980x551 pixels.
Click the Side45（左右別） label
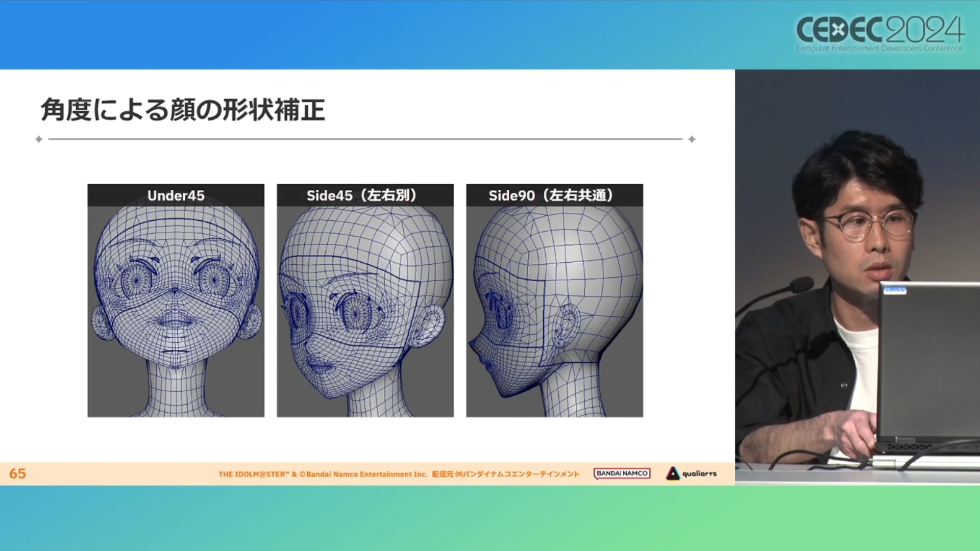tap(365, 195)
